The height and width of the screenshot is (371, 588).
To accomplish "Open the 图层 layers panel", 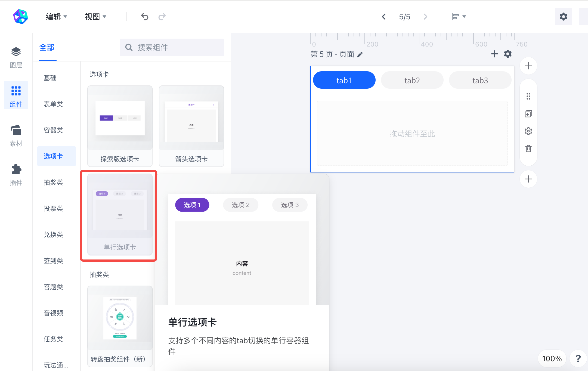I will 16,58.
